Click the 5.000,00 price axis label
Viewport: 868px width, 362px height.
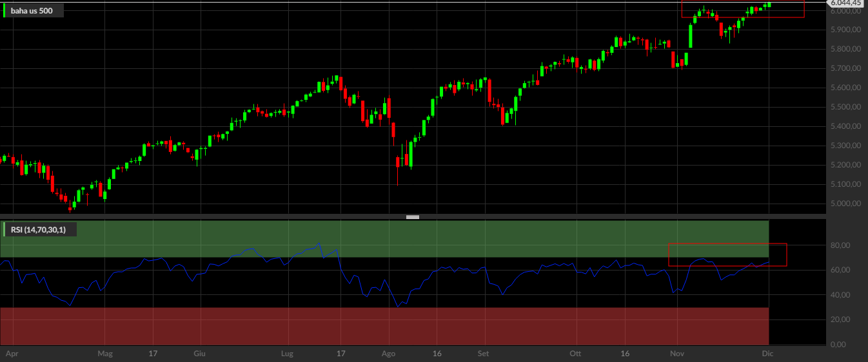point(845,204)
